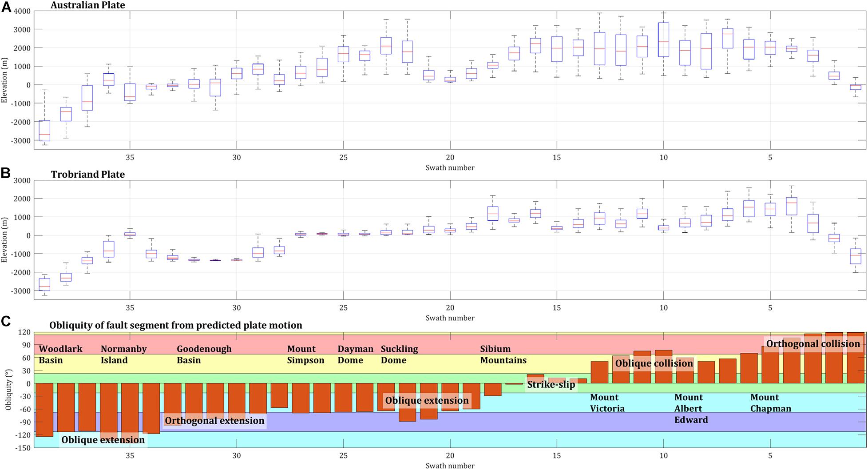868x470 pixels.
Task: Click "Oblique extension" label near swath 21
Action: [x=427, y=401]
